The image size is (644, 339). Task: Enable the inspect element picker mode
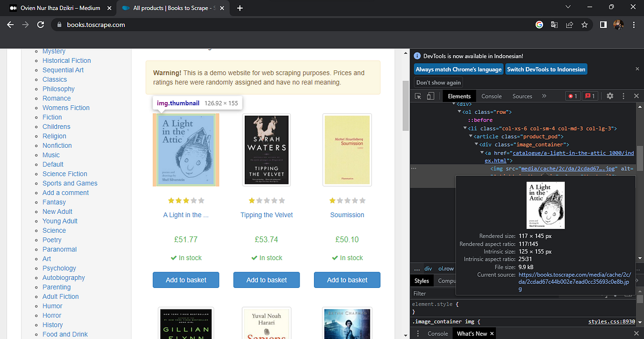[417, 96]
